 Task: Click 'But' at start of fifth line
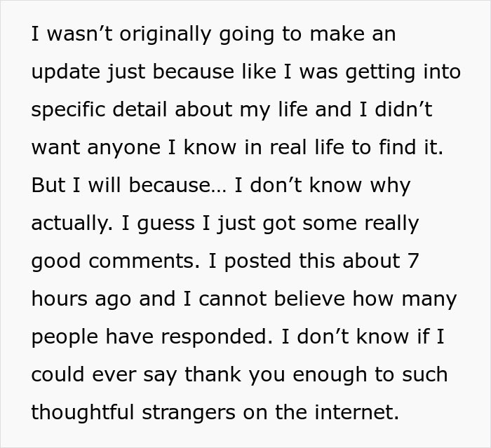[x=48, y=185]
